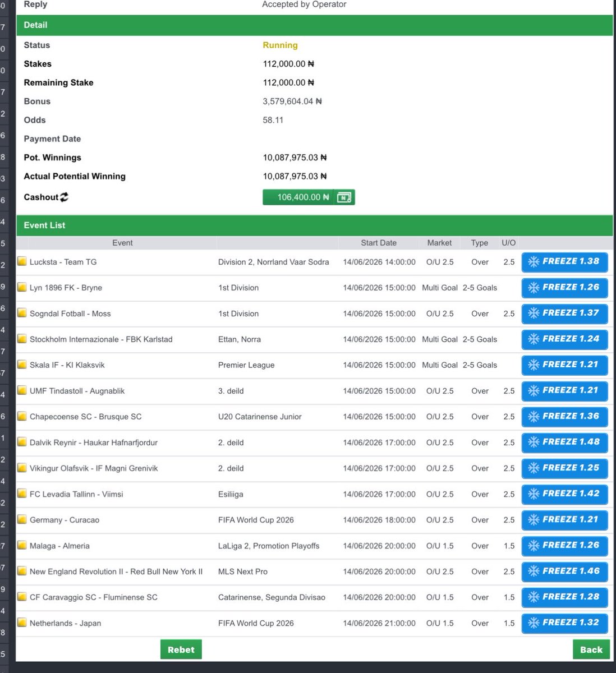
Task: Open folder icon for Vikingur Olafsvik - IF Magni Grenivik
Action: [x=22, y=468]
